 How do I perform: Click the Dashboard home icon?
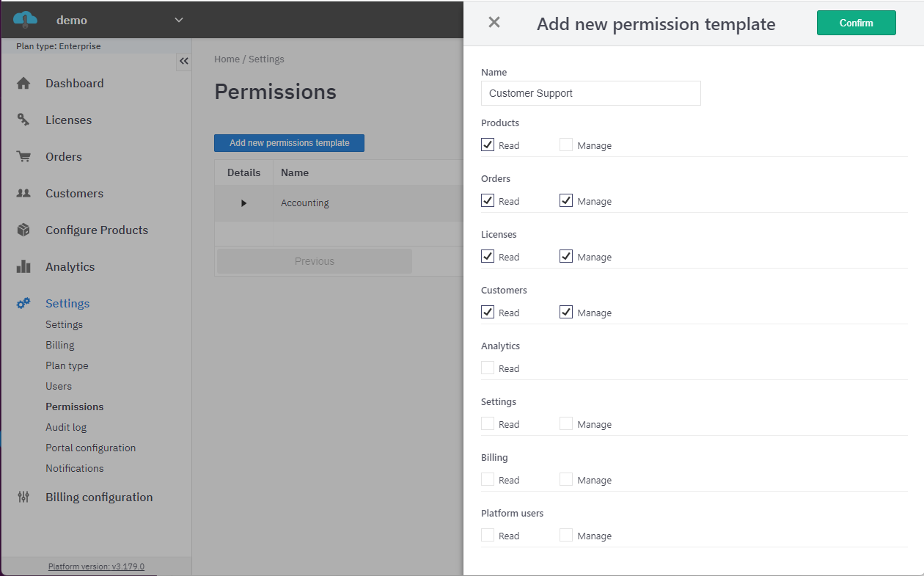click(23, 84)
